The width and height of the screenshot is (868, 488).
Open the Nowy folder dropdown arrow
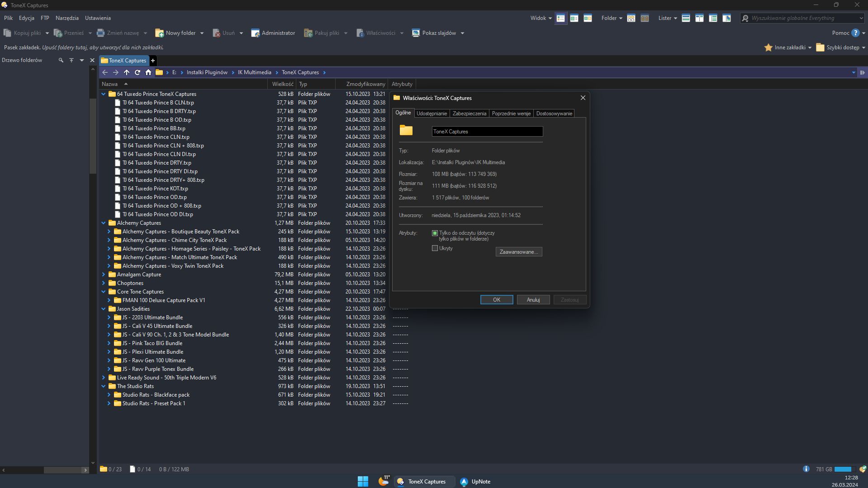pos(202,33)
